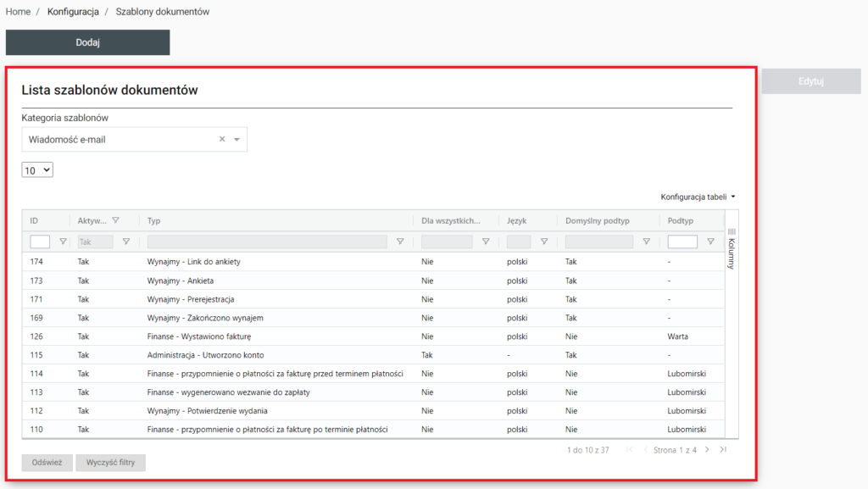Jump to last page in pagination

(723, 450)
